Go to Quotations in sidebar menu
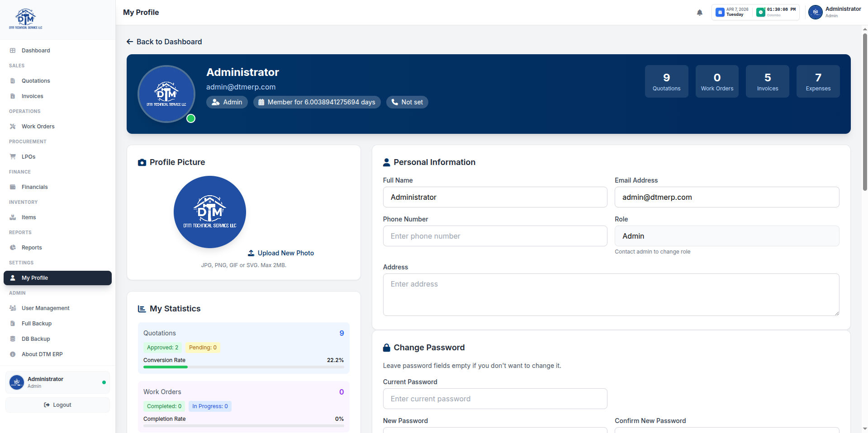The width and height of the screenshot is (868, 433). pos(57,81)
